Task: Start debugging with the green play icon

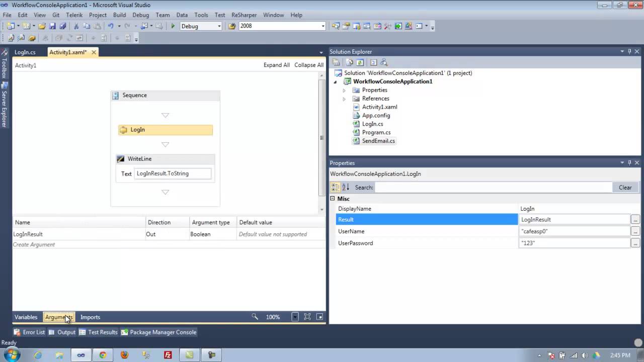Action: tap(173, 26)
